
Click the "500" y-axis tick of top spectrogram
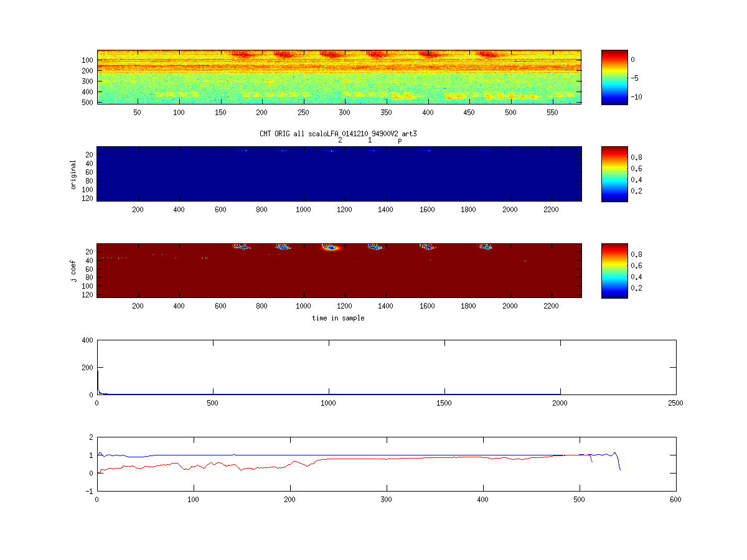click(88, 101)
